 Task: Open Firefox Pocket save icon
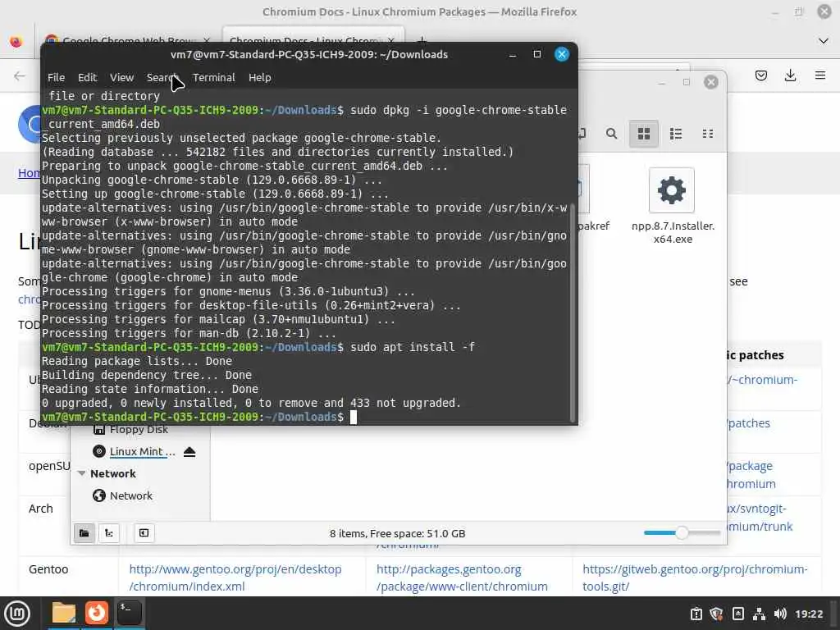(x=760, y=75)
